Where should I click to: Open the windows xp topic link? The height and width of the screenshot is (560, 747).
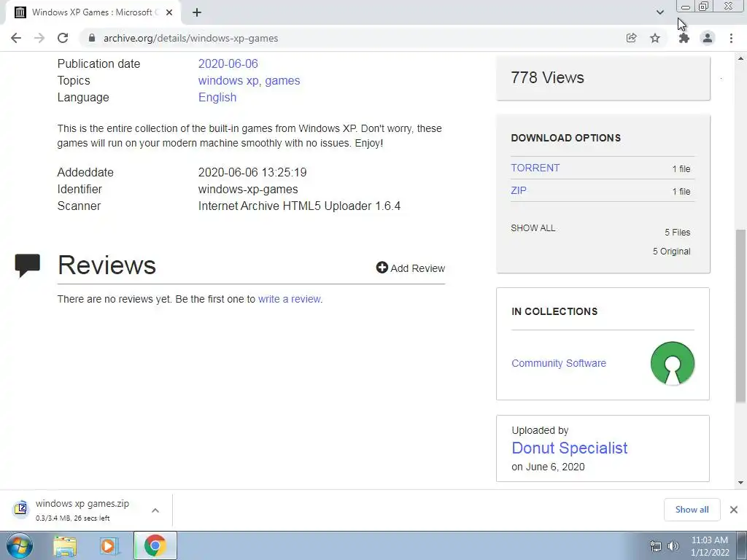click(228, 80)
